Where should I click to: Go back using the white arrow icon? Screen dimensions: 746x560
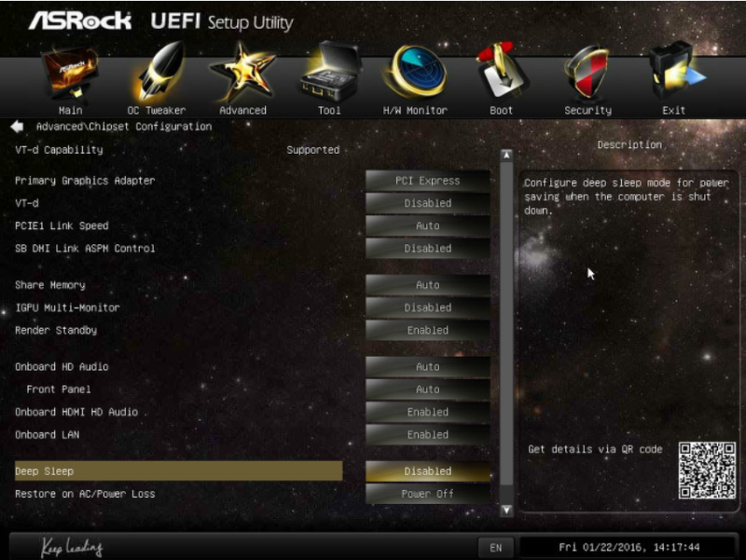17,127
